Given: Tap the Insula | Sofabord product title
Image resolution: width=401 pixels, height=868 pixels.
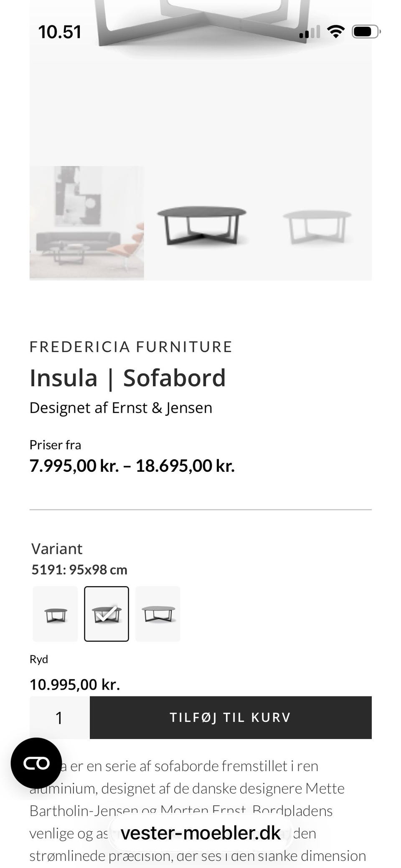Looking at the screenshot, I should [127, 378].
